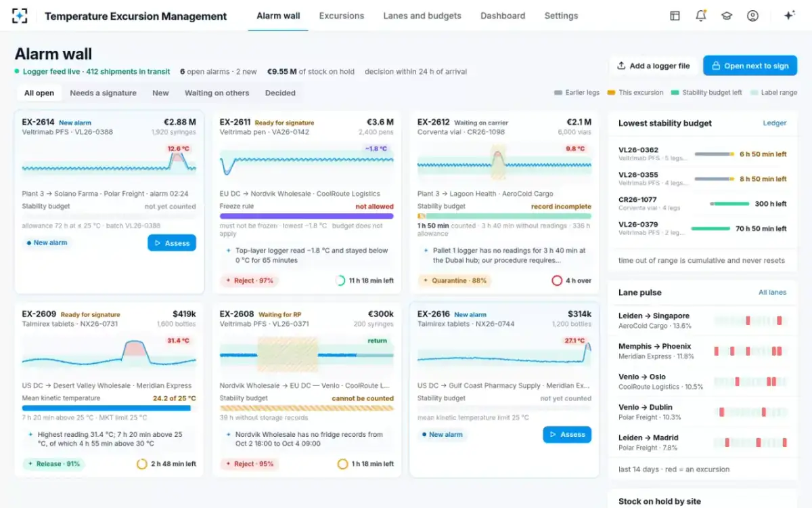Open the Lanes and budgets tab
This screenshot has height=508, width=812.
pos(422,16)
